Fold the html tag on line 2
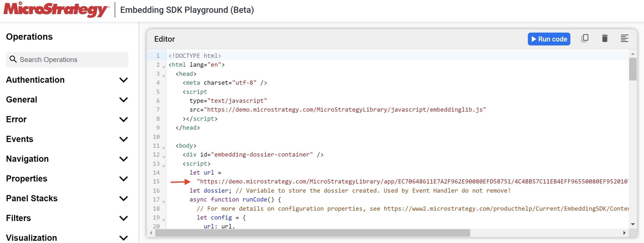The width and height of the screenshot is (644, 243). pyautogui.click(x=164, y=67)
